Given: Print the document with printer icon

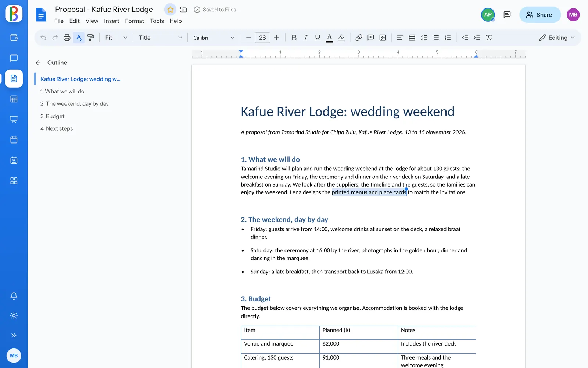Looking at the screenshot, I should click(x=67, y=38).
